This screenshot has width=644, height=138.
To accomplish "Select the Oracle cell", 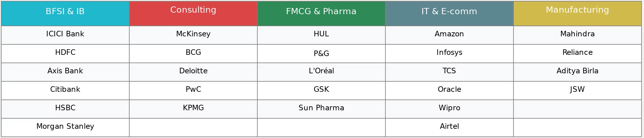I will pos(449,90).
